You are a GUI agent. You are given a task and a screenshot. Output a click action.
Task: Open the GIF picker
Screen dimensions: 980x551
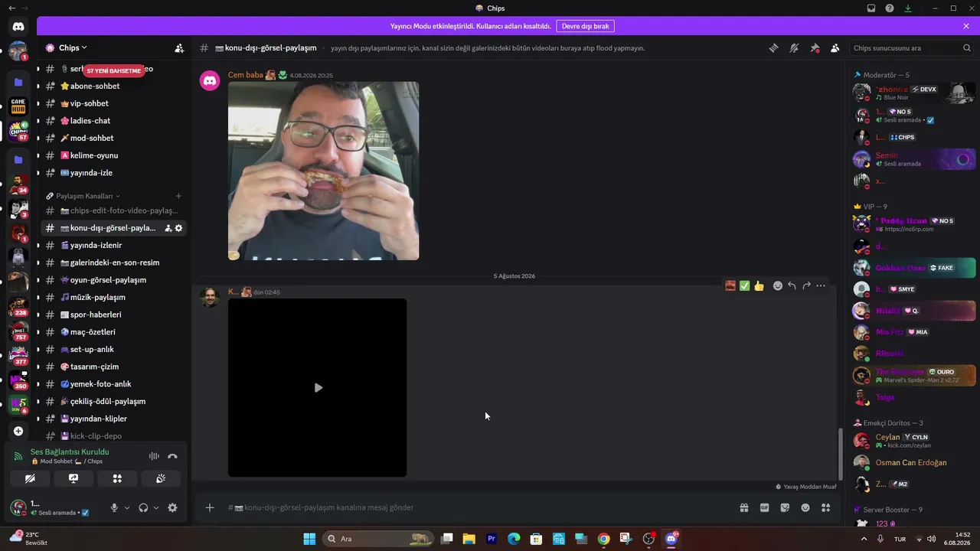coord(764,507)
